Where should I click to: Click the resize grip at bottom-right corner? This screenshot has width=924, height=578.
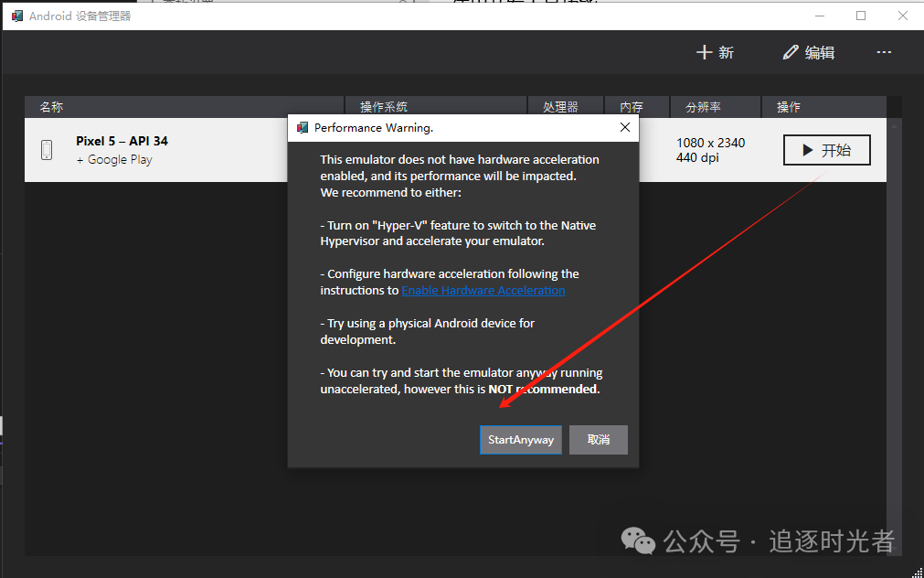[x=917, y=572]
